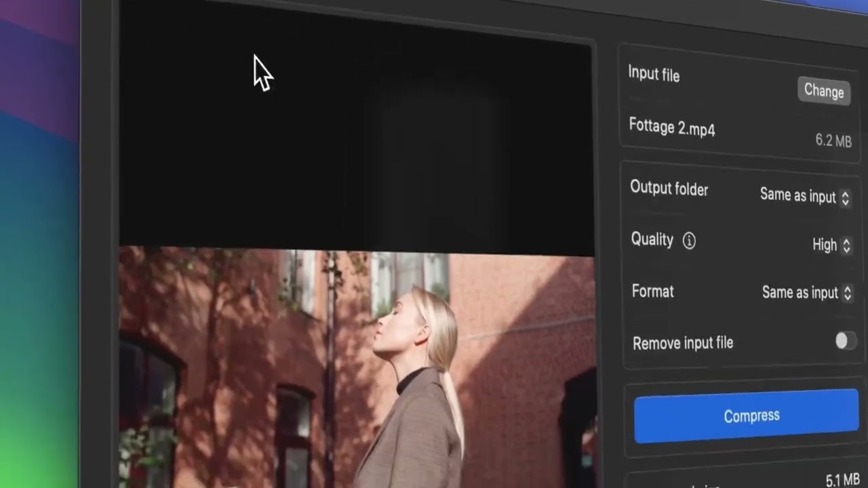
Task: Click the 6.2 MB file size text
Action: (833, 140)
